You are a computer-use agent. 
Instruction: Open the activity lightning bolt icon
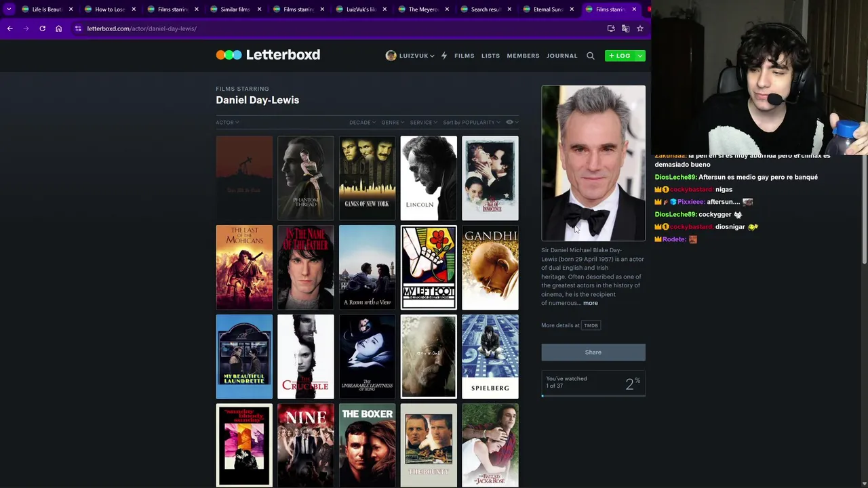point(444,56)
